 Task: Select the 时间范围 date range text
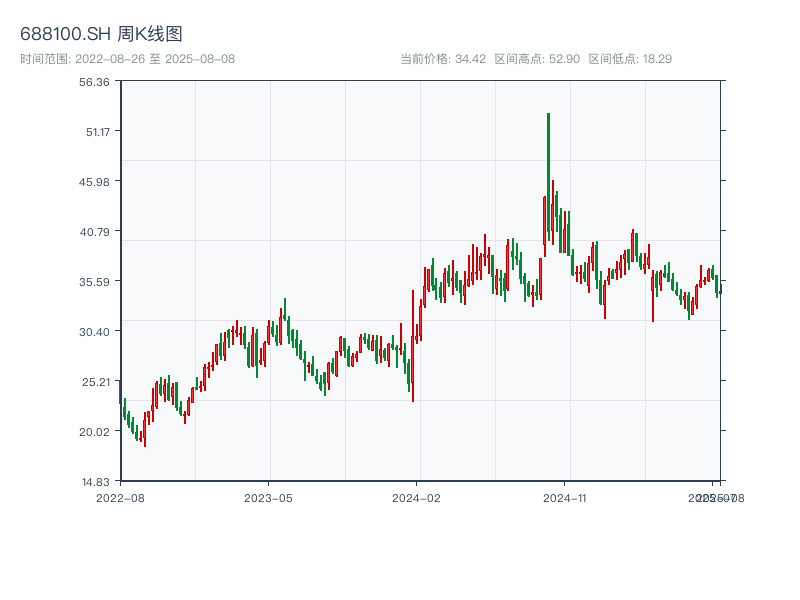127,59
